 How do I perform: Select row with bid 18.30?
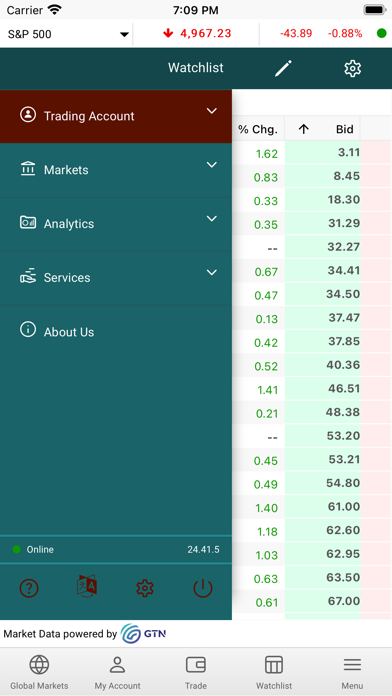(312, 200)
